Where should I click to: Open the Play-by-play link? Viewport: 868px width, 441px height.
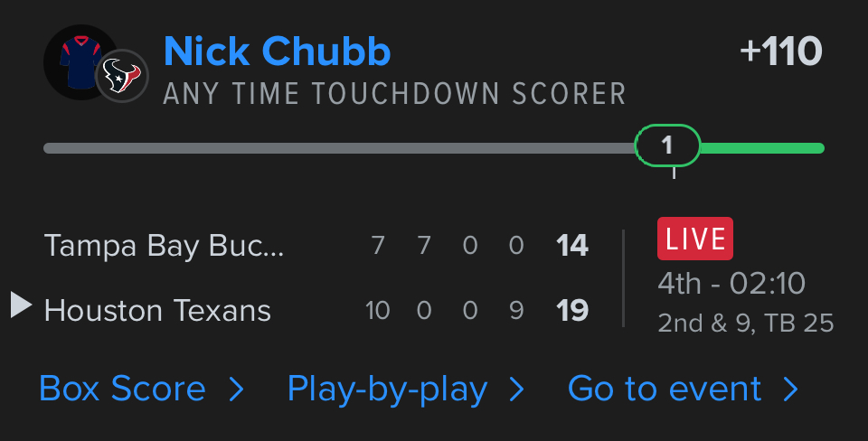pyautogui.click(x=387, y=389)
